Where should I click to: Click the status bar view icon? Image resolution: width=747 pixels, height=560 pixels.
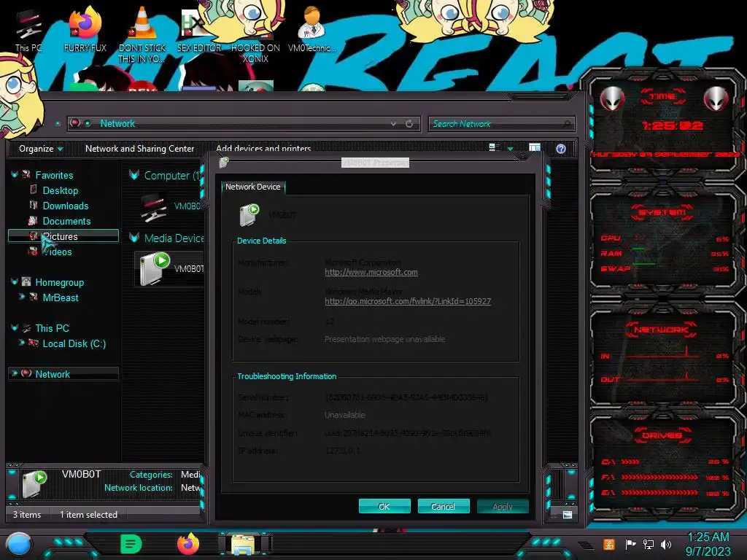tap(568, 514)
